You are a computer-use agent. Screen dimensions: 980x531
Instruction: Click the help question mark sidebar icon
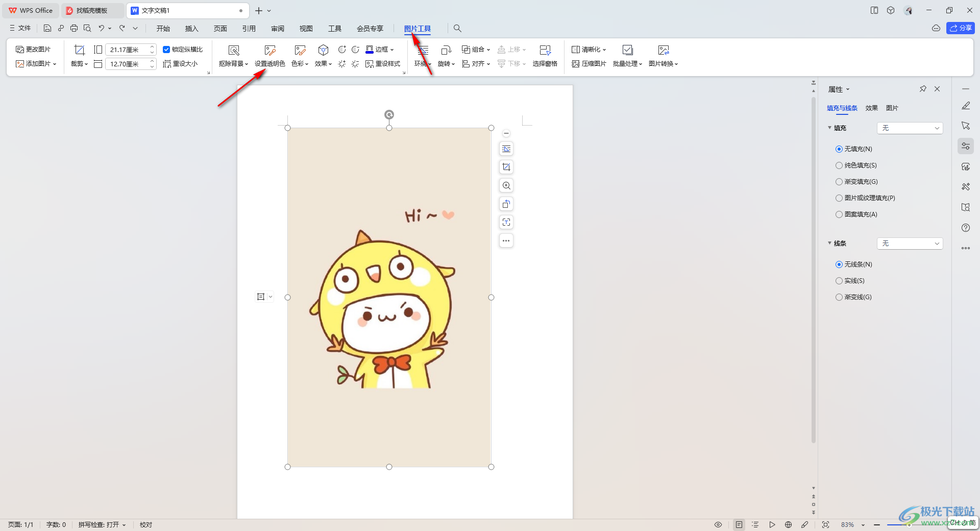tap(966, 228)
